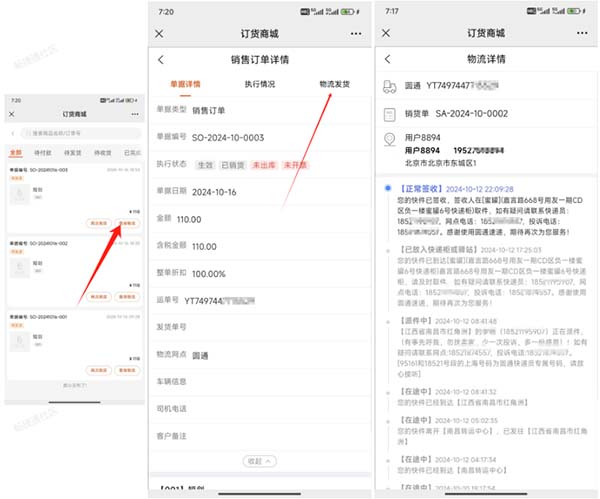Collapse details with the 收起 button
Screen dimensions: 600x499
pos(259,461)
